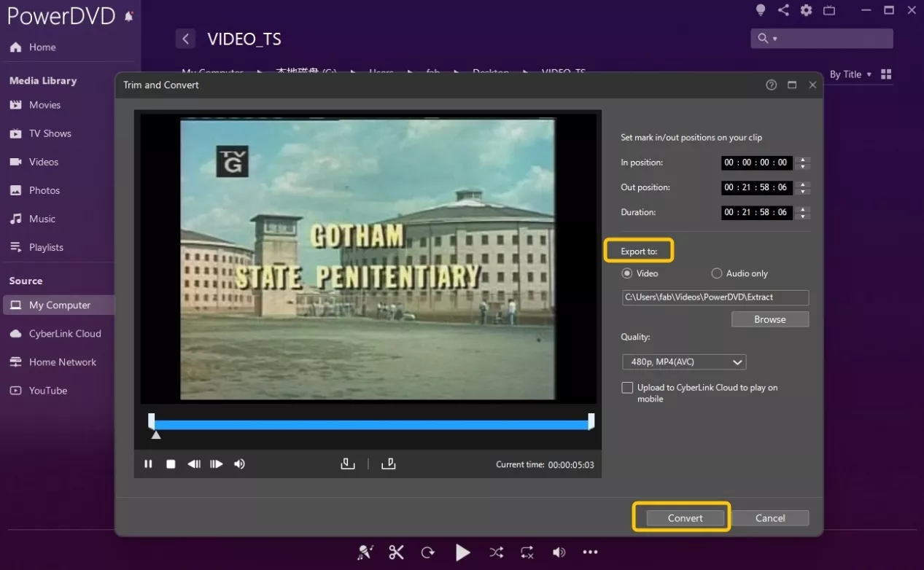Toggle repeat in bottom player bar
Image resolution: width=924 pixels, height=570 pixels.
coord(527,553)
